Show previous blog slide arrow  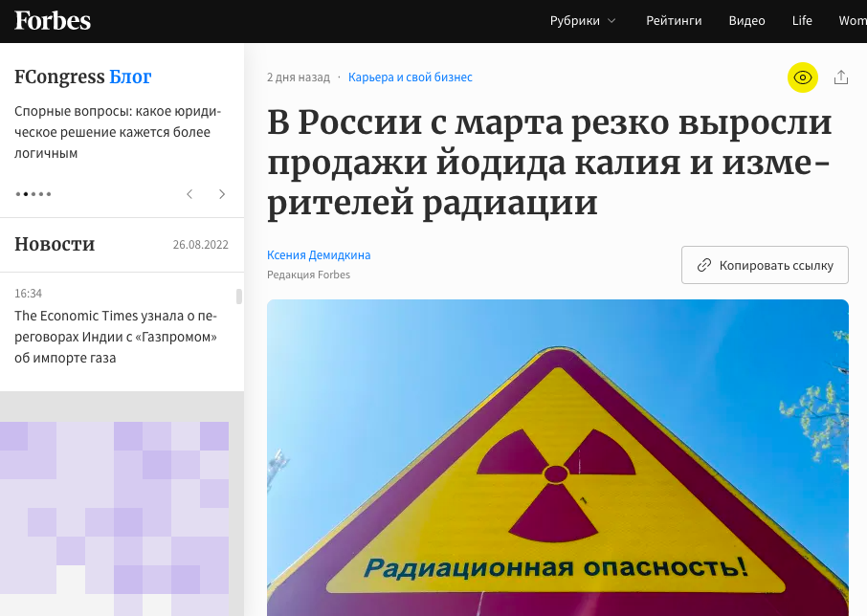tap(189, 194)
